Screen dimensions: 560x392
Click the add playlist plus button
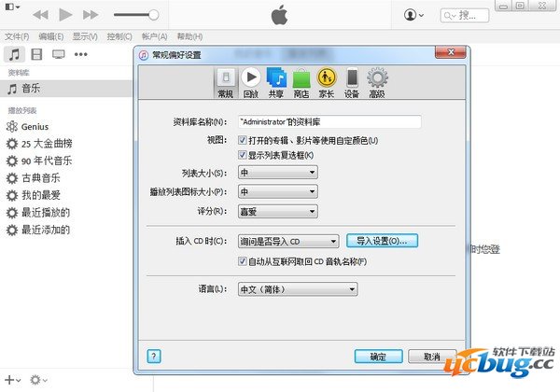tap(12, 380)
